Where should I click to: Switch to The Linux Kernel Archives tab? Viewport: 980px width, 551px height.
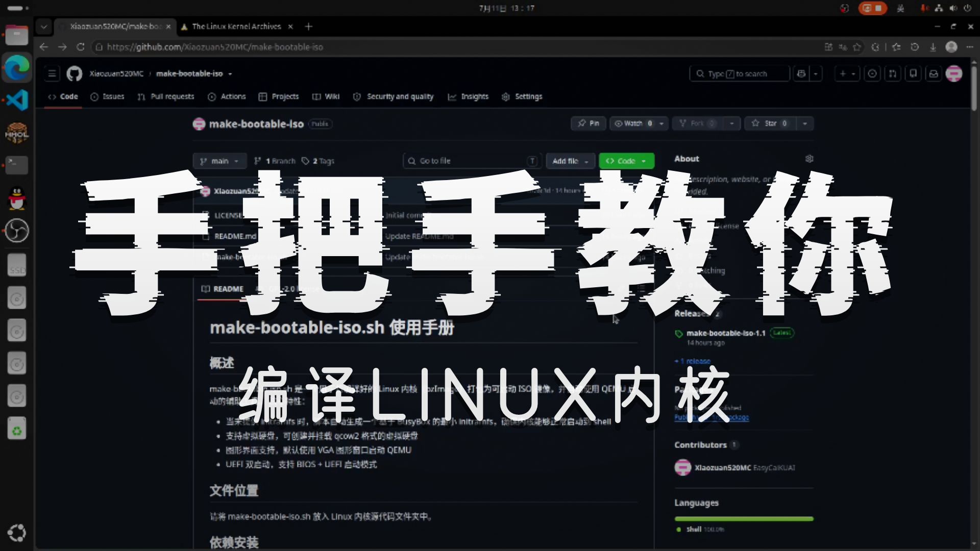click(x=237, y=27)
